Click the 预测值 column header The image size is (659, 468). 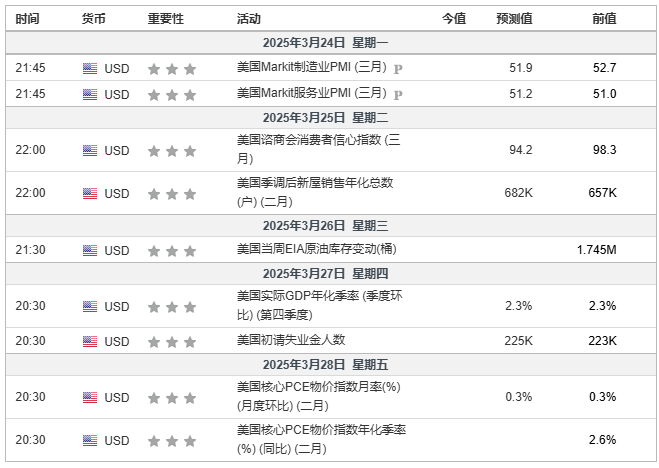point(514,19)
